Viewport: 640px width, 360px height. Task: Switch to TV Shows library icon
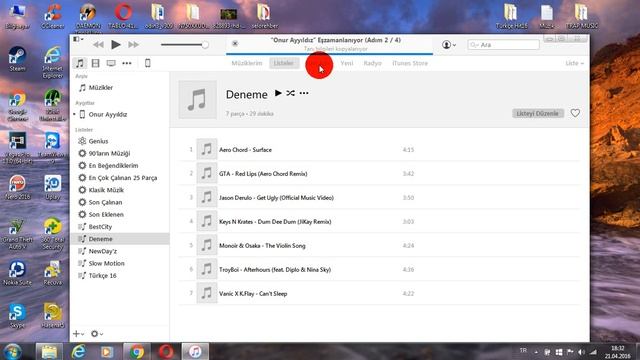111,63
